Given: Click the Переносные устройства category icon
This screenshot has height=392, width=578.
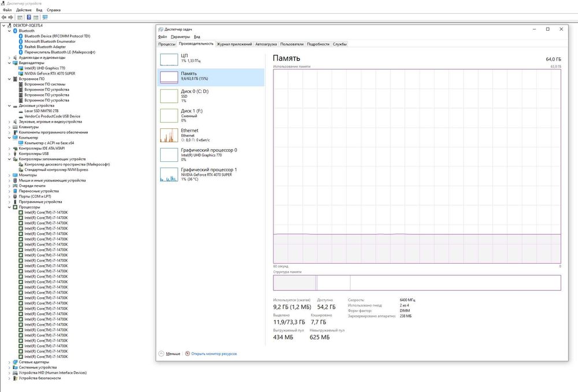Looking at the screenshot, I should click(15, 191).
